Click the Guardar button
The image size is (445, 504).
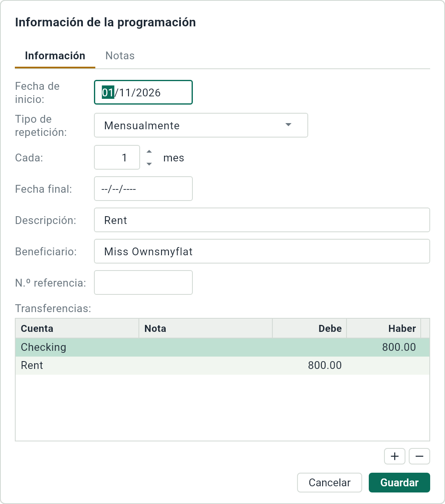coord(399,483)
